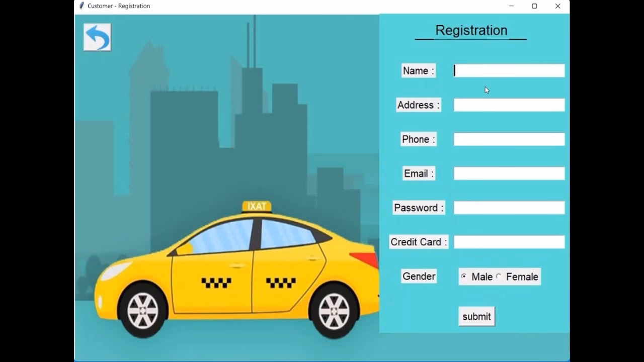Click inside the Phone input field
Image resolution: width=644 pixels, height=362 pixels.
[509, 139]
